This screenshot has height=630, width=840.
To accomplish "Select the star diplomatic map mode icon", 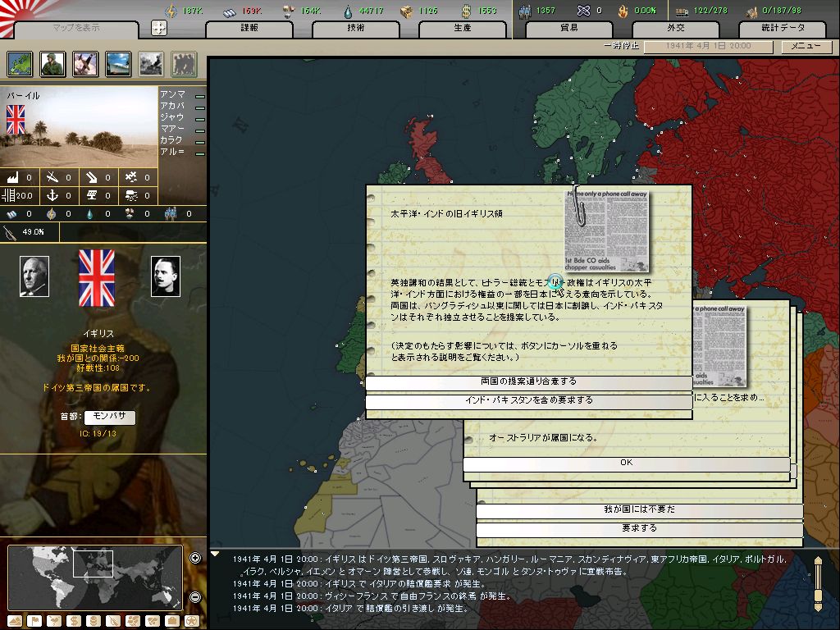I will 192,621.
